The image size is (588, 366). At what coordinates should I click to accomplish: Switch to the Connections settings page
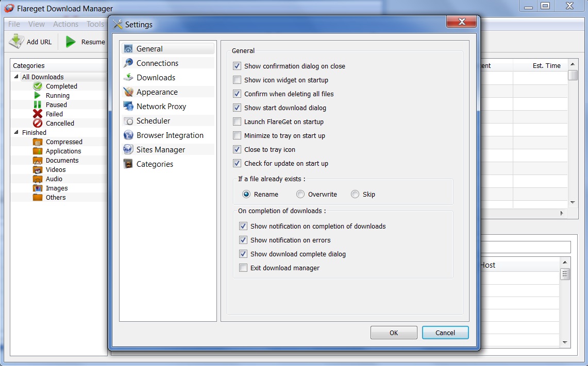coord(168,63)
